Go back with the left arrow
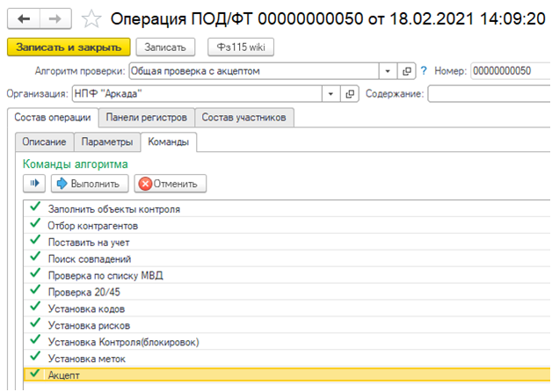 pos(24,18)
